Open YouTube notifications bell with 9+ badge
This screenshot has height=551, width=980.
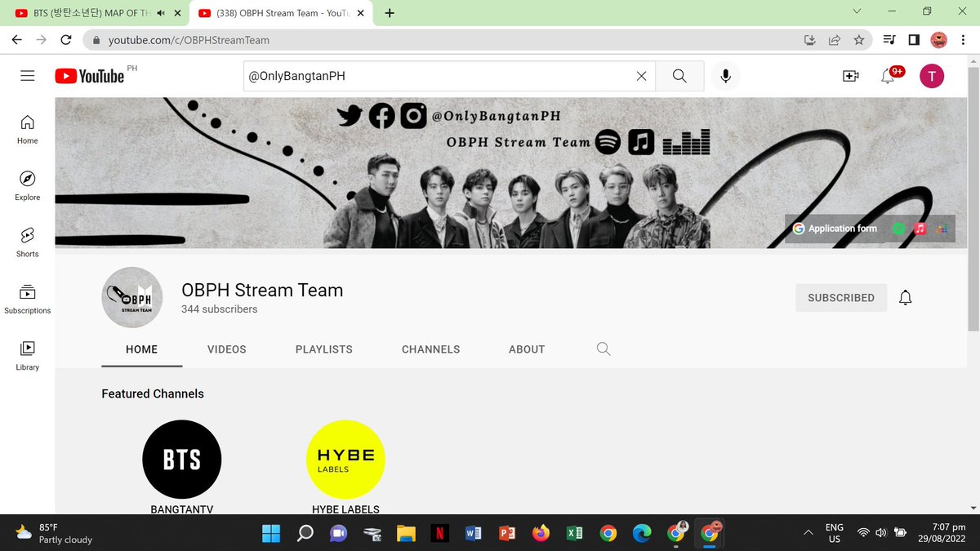point(889,75)
